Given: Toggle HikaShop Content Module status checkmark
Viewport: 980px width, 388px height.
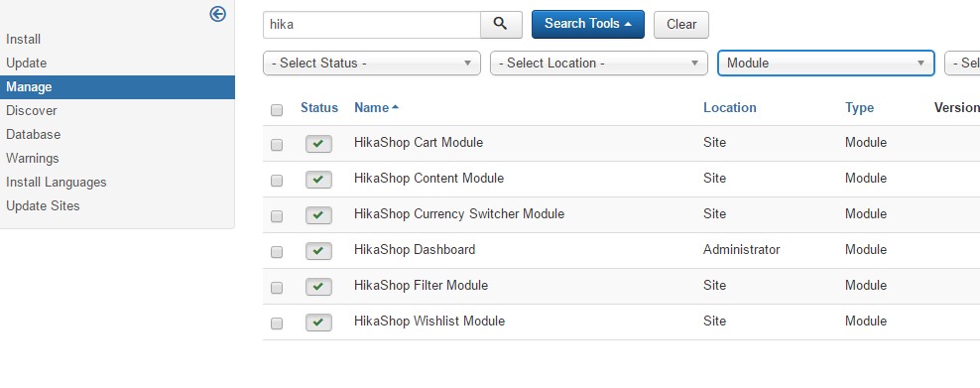Looking at the screenshot, I should 318,180.
